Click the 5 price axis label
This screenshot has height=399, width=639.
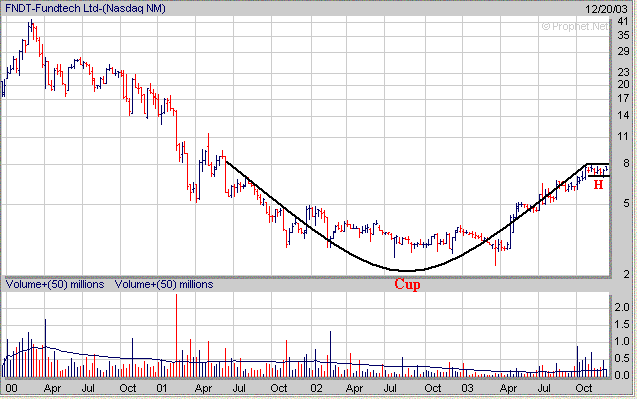coord(626,203)
